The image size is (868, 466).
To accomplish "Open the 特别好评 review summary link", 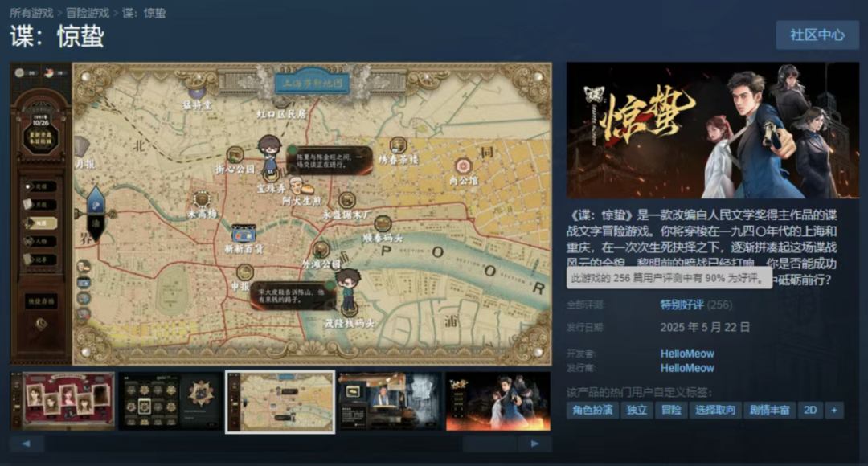I will [x=682, y=305].
